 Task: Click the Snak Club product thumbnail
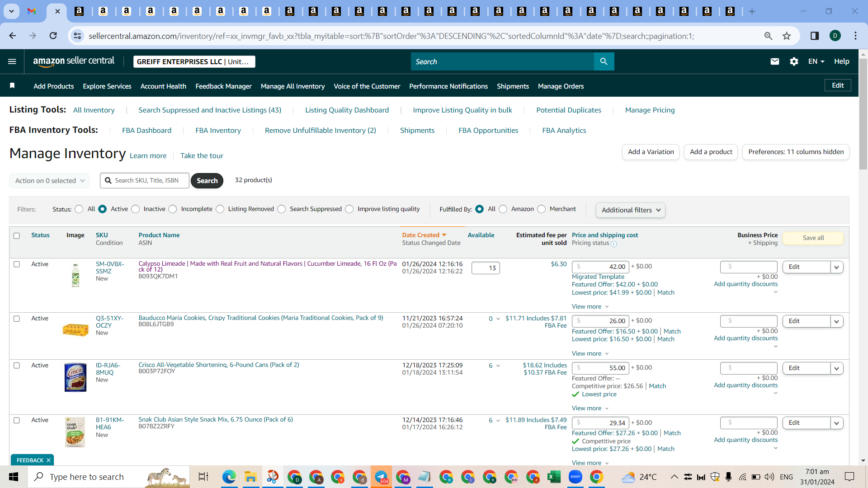pyautogui.click(x=75, y=432)
